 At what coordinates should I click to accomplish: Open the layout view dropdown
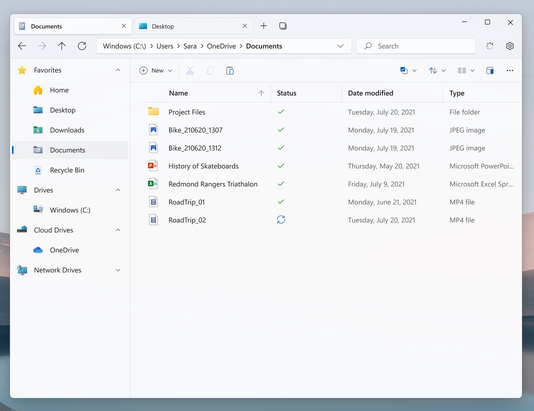tap(466, 70)
